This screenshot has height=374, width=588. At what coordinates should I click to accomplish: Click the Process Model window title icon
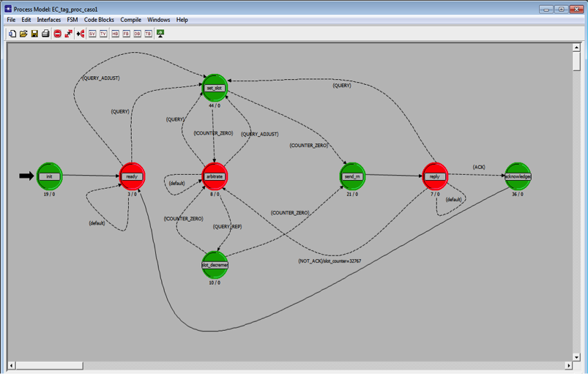click(x=8, y=8)
